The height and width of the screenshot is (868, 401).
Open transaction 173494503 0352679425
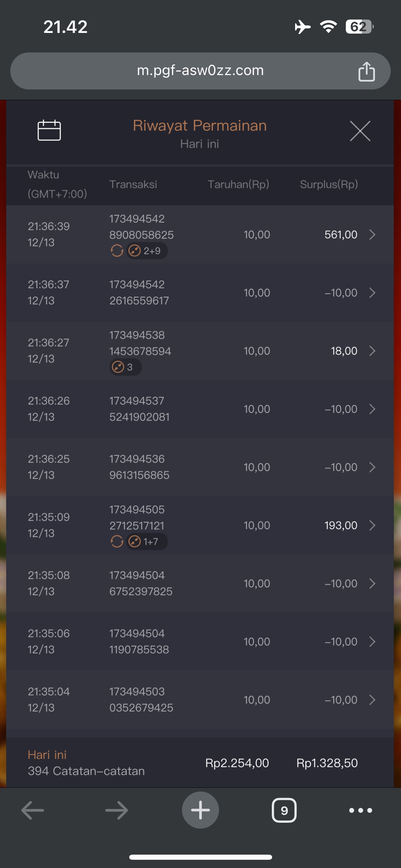click(141, 700)
